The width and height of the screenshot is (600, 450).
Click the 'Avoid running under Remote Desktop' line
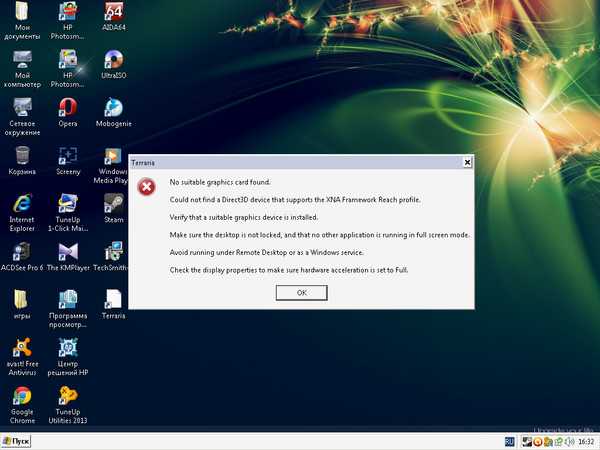coord(267,253)
